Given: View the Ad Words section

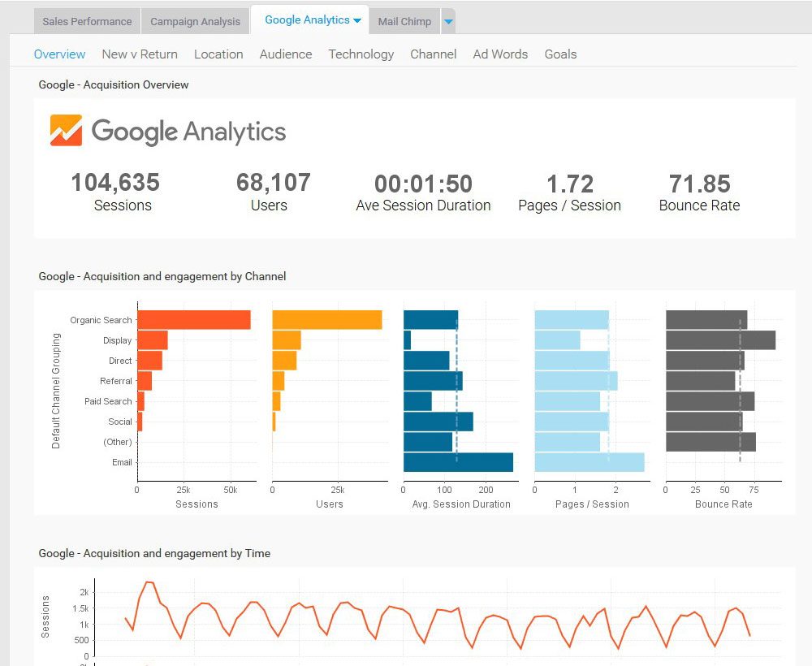Looking at the screenshot, I should [500, 54].
